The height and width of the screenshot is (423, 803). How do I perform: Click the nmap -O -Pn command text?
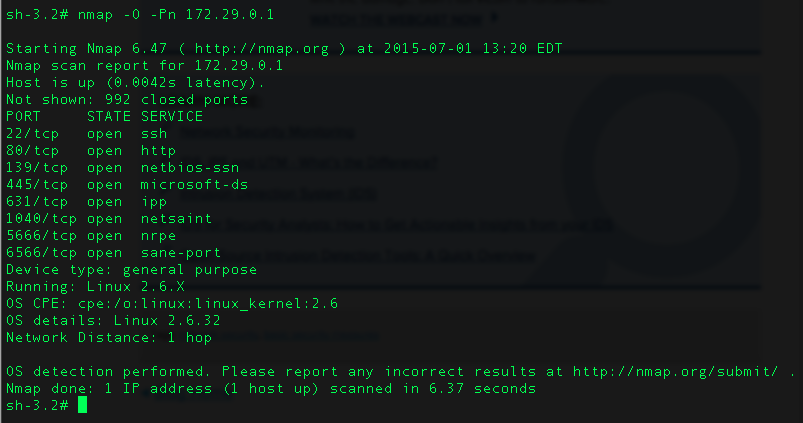coord(176,14)
